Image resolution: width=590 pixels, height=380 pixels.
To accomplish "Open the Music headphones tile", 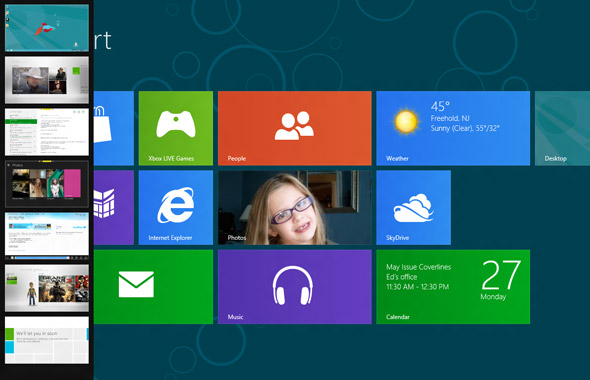I will (x=295, y=287).
